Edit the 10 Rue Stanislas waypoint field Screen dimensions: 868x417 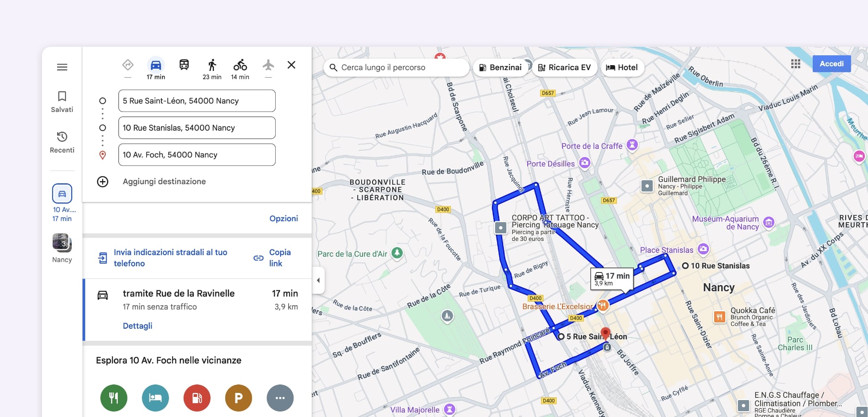tap(197, 128)
